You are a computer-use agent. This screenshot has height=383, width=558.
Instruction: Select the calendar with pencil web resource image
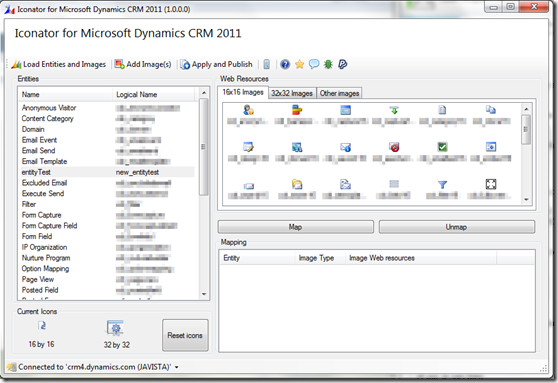[x=248, y=147]
